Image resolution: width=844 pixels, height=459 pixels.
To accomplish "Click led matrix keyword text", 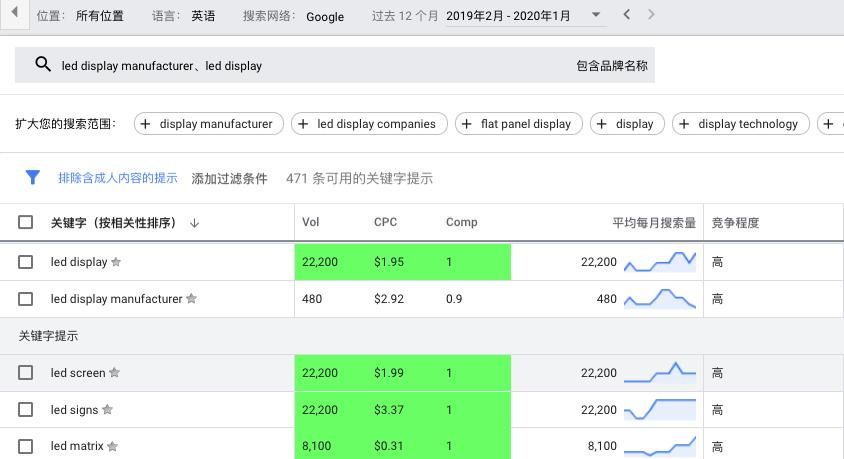I will (77, 446).
